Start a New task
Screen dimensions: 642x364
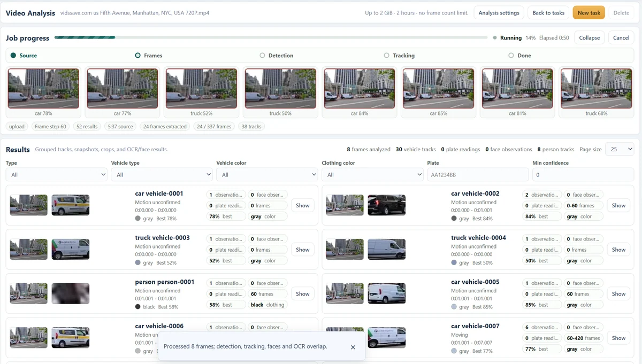click(588, 13)
